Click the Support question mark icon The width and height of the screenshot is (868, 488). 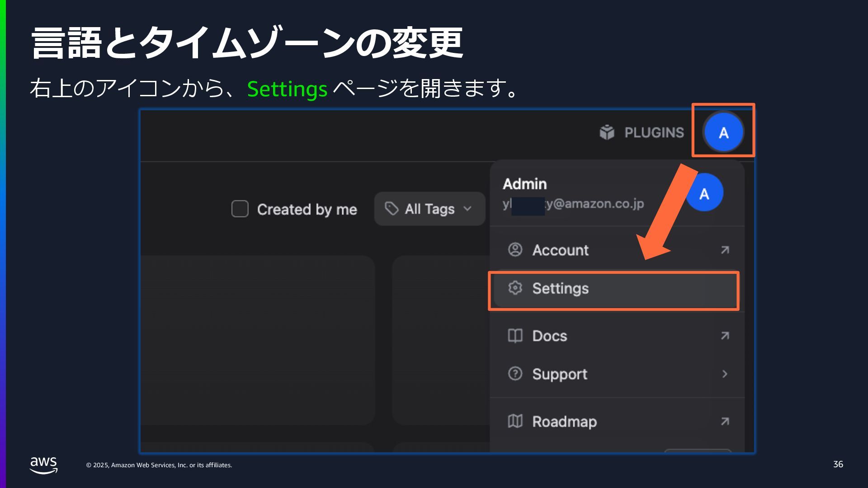pos(515,374)
